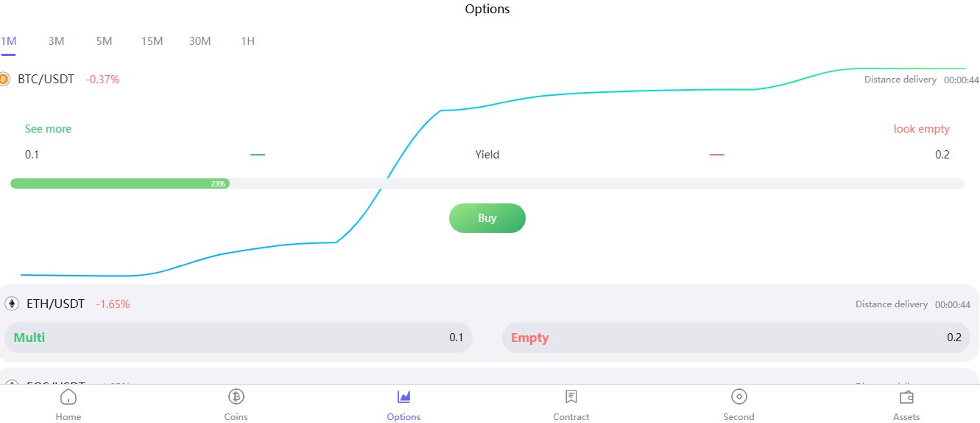Choose the 1H timeframe tab
980x423 pixels.
click(x=247, y=41)
